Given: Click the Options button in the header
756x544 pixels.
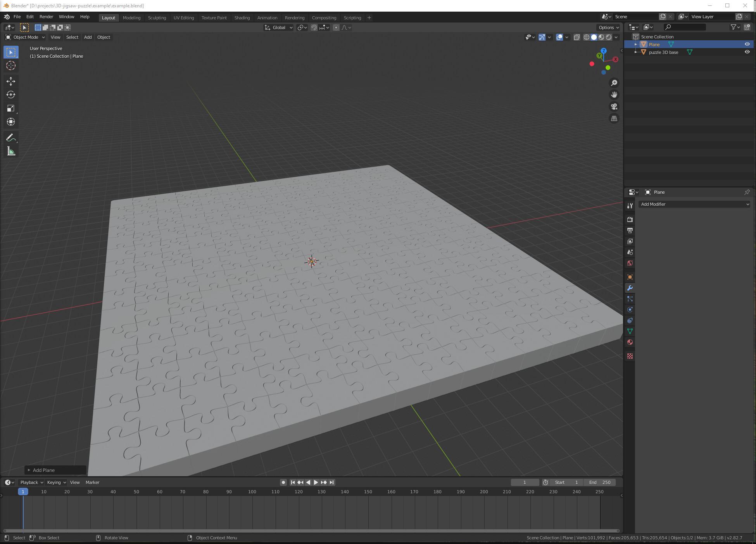Looking at the screenshot, I should tap(607, 28).
